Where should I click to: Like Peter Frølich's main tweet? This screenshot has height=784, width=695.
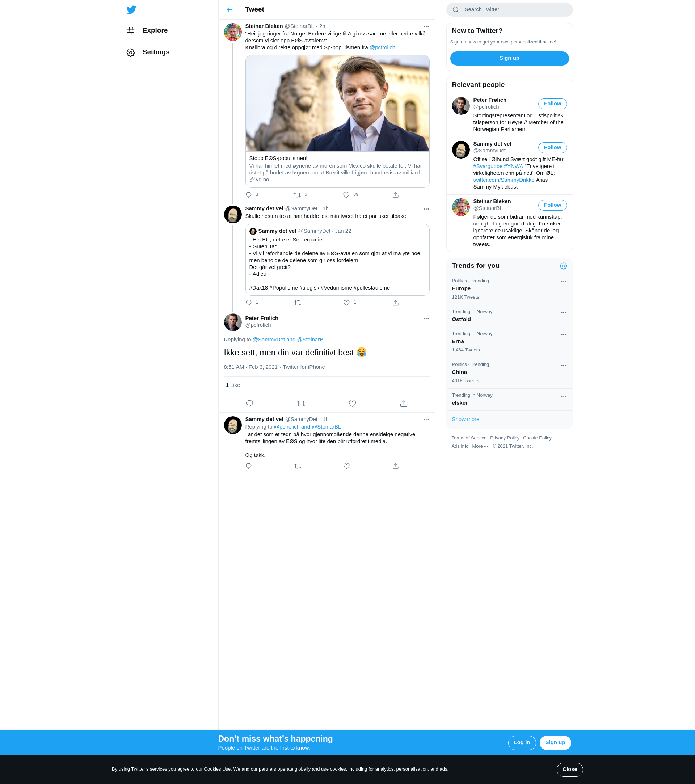(x=353, y=404)
